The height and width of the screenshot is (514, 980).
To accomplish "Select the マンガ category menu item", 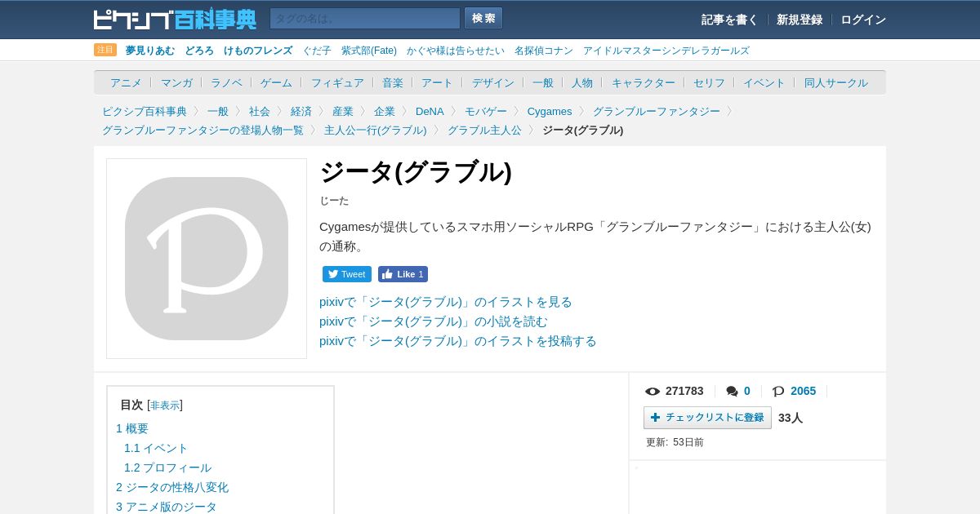I will (x=176, y=82).
